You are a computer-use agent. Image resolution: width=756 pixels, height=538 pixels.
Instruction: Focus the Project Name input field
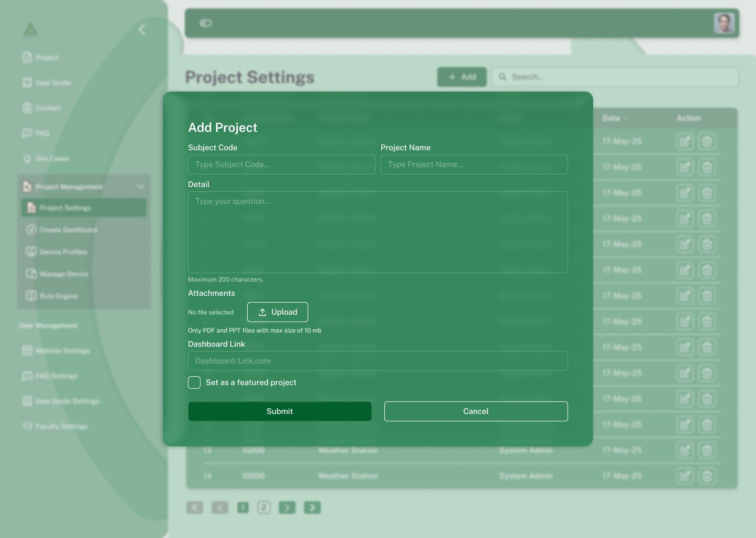(474, 164)
